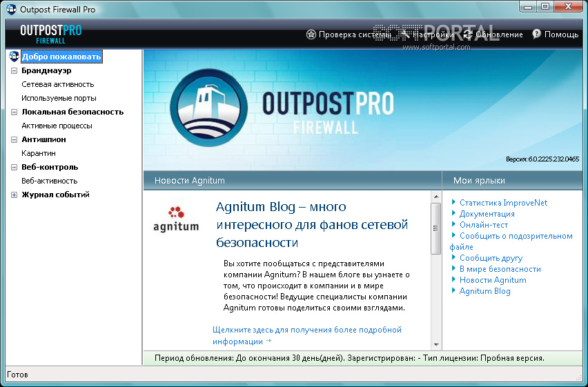The image size is (588, 387).
Task: Click the Outpost icon in title bar
Action: [11, 9]
